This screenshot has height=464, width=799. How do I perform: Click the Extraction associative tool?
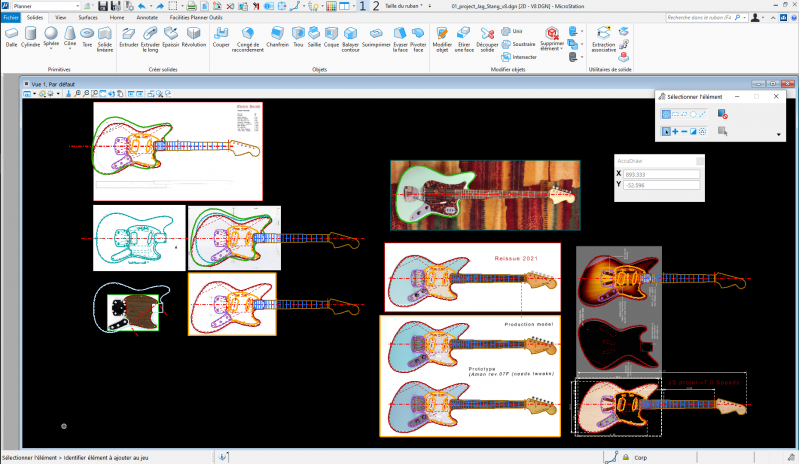[604, 38]
